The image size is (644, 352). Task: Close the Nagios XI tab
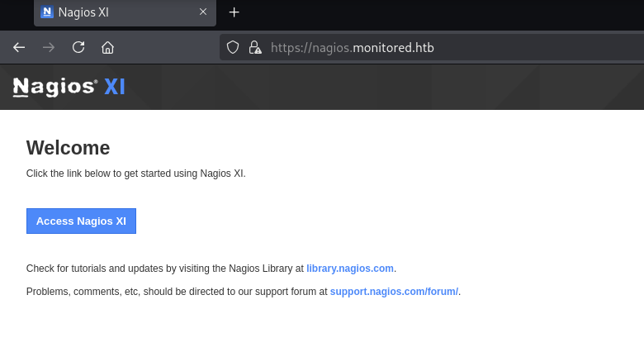[x=203, y=12]
